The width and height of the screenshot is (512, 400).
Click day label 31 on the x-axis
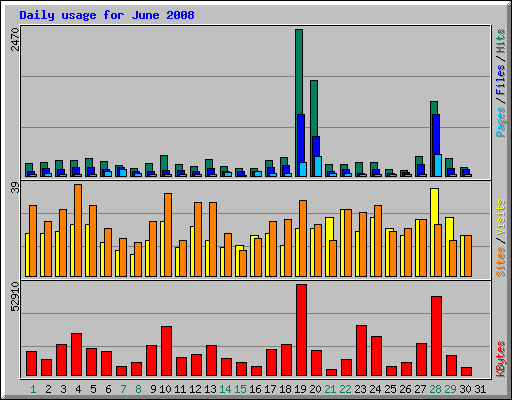(x=480, y=389)
